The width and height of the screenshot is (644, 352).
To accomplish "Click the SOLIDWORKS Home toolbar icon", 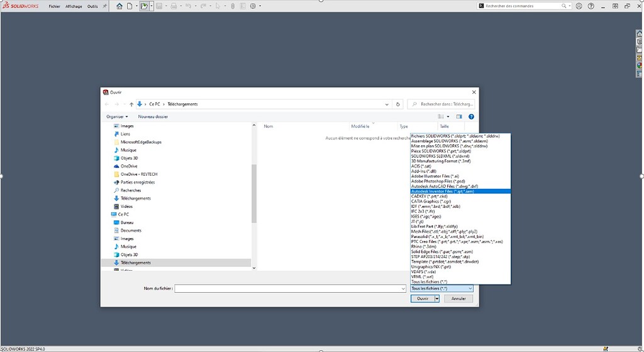I will (x=119, y=6).
